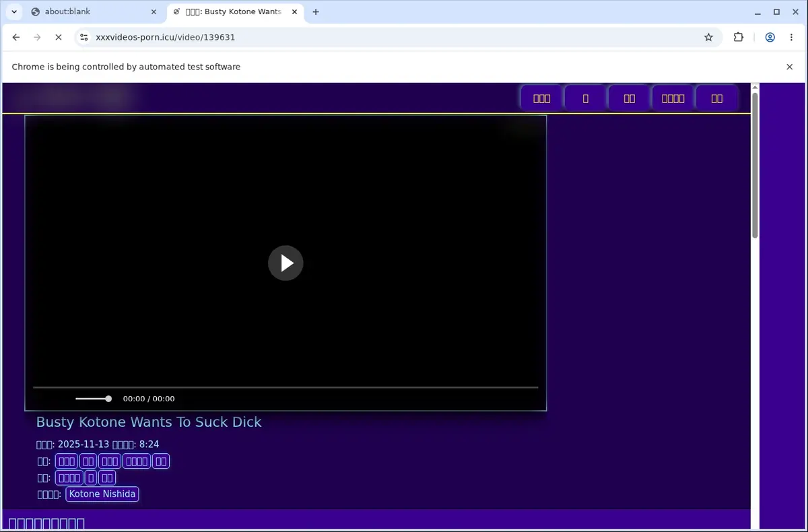Viewport: 808px width, 532px height.
Task: Maximize the Chrome window
Action: click(x=776, y=11)
